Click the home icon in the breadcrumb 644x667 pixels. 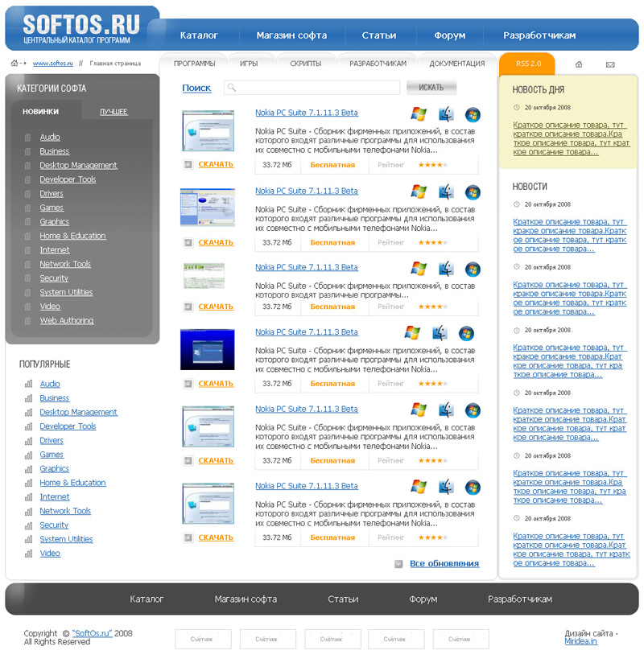14,63
